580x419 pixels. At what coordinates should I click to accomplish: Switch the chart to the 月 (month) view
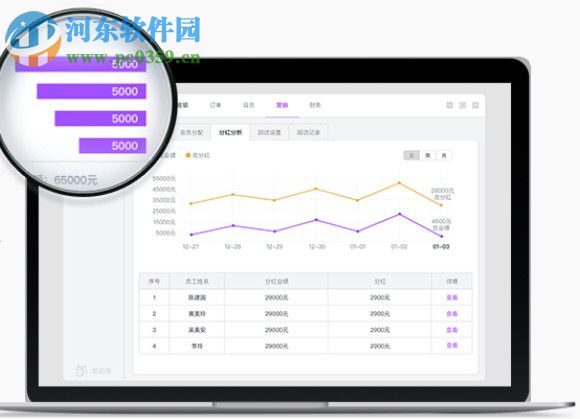click(444, 155)
